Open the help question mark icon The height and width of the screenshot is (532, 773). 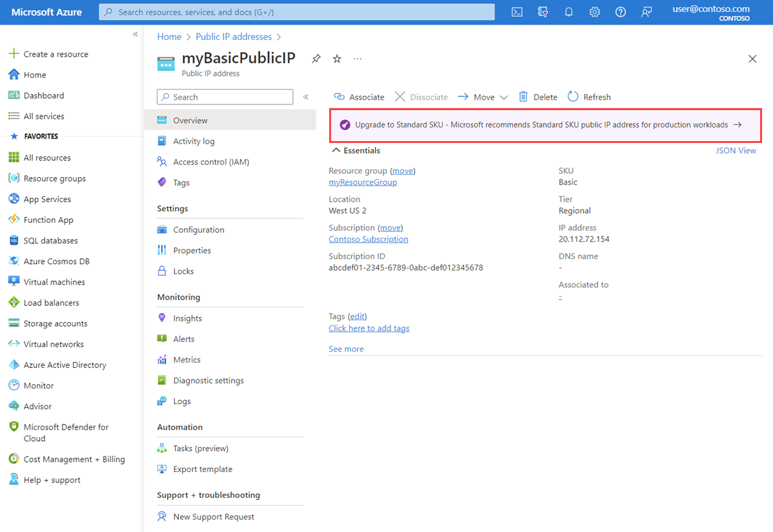(620, 12)
